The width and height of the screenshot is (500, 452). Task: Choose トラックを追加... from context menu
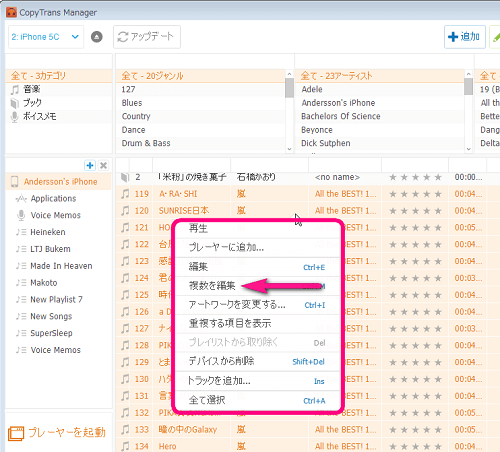click(258, 380)
